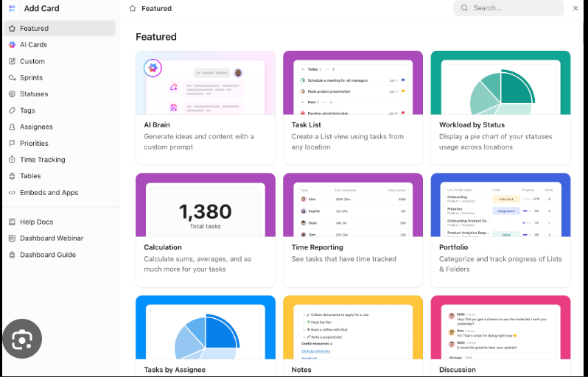This screenshot has width=588, height=377.
Task: Click the Time Reporting card title
Action: pyautogui.click(x=318, y=247)
